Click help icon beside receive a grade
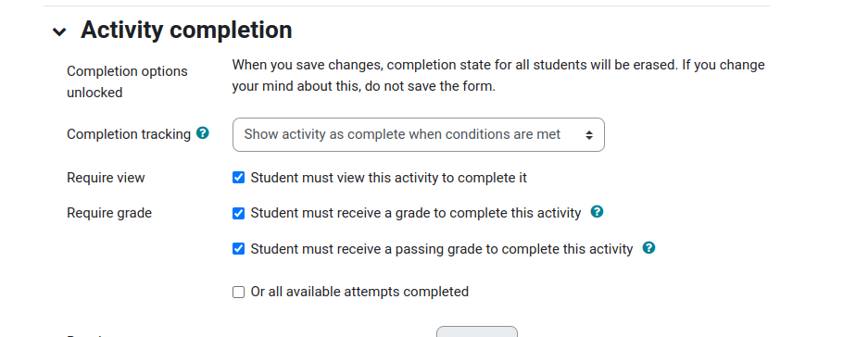868x337 pixels. 597,212
